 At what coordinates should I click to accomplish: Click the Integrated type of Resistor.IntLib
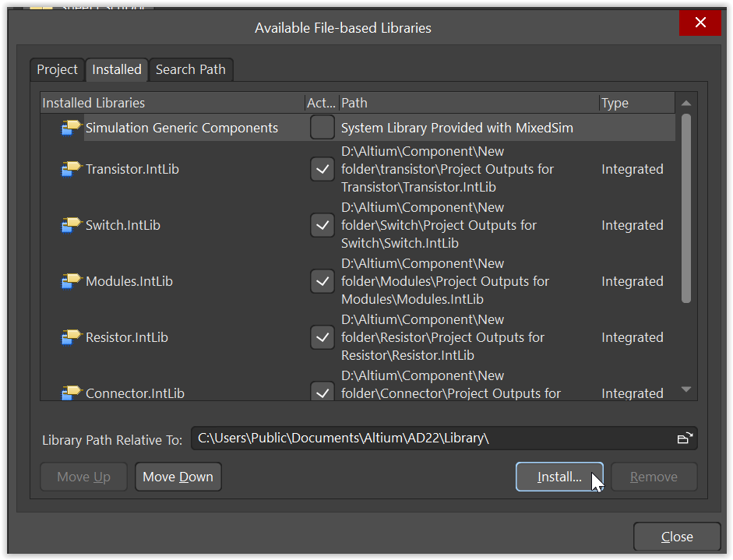pos(633,337)
